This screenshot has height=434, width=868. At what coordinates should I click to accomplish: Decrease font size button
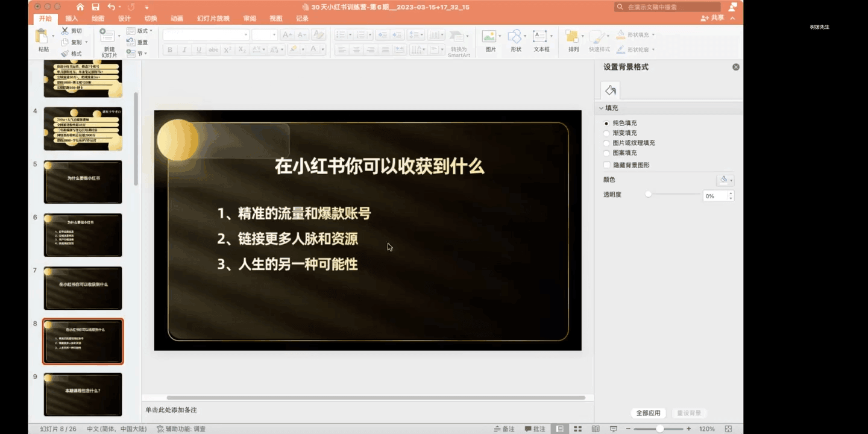pyautogui.click(x=302, y=35)
